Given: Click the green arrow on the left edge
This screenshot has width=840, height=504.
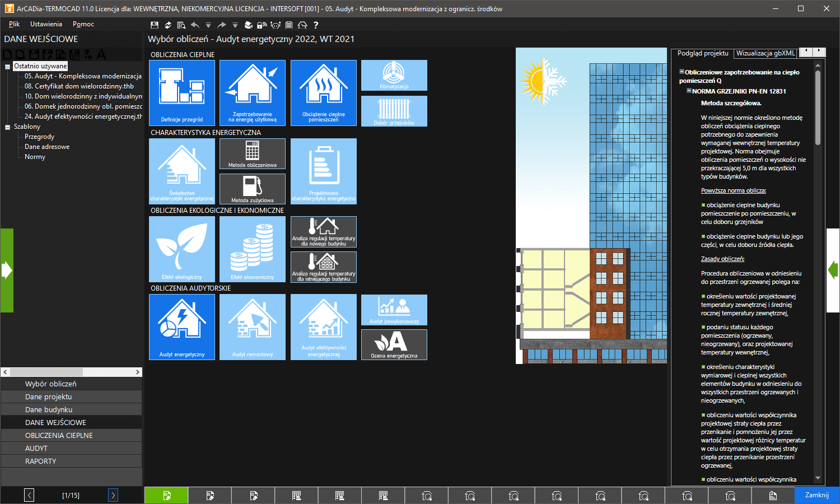Looking at the screenshot, I should pos(7,270).
